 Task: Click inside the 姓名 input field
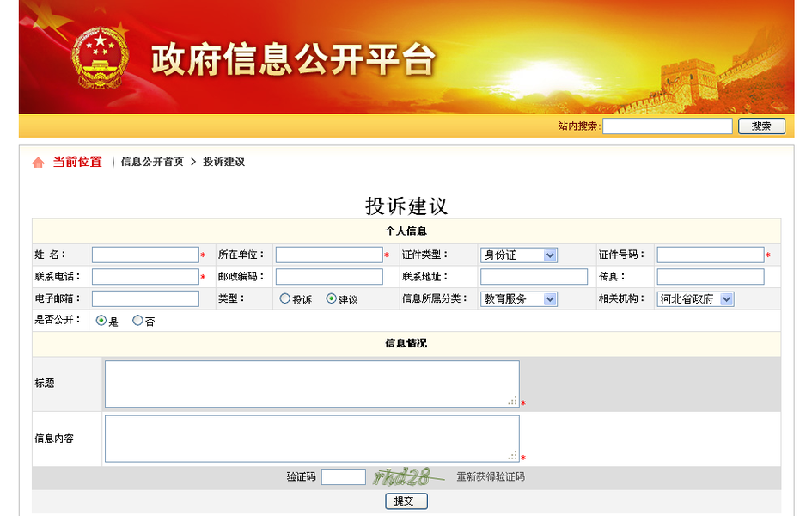[x=144, y=255]
